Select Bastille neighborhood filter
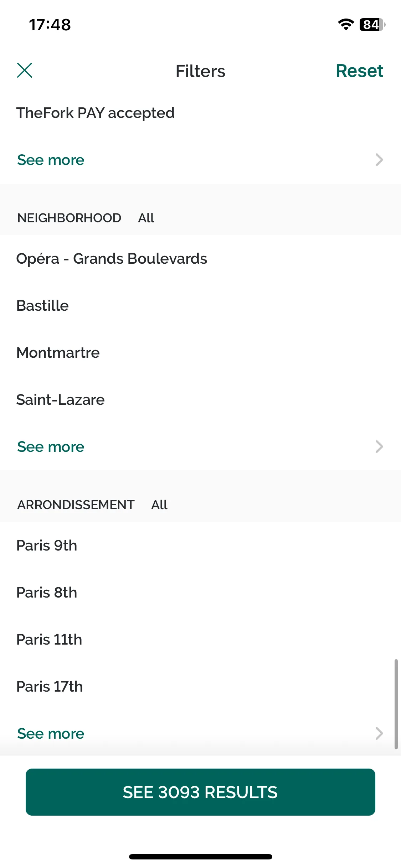This screenshot has width=401, height=868. pos(200,306)
